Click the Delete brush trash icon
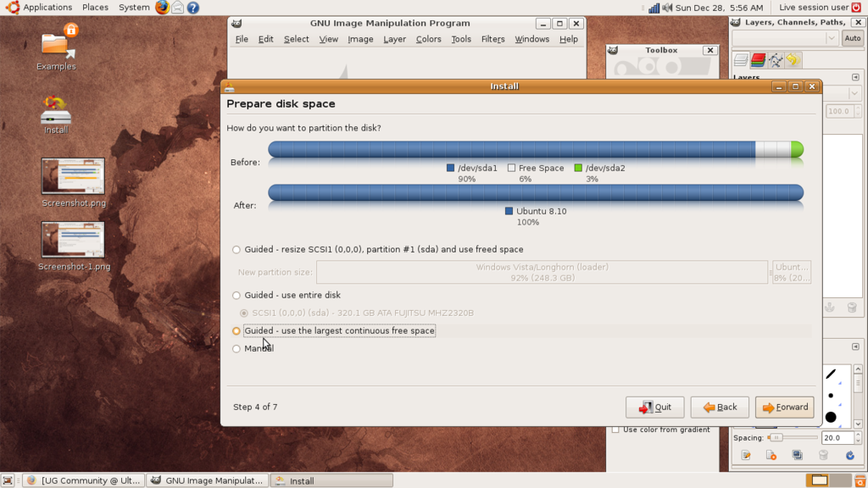The image size is (868, 488). [x=823, y=455]
